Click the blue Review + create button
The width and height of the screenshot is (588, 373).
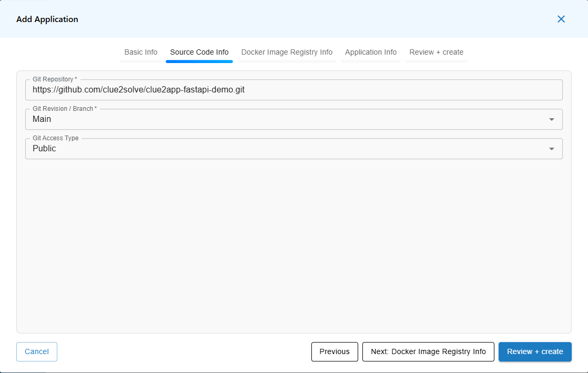click(x=535, y=352)
